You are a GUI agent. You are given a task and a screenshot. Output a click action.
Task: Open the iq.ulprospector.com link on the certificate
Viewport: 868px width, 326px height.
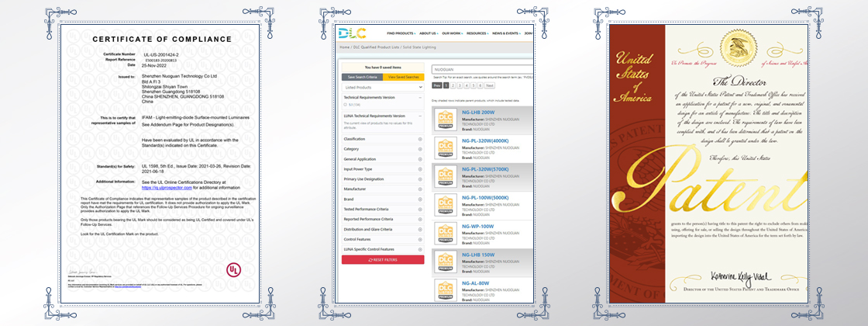(x=167, y=188)
